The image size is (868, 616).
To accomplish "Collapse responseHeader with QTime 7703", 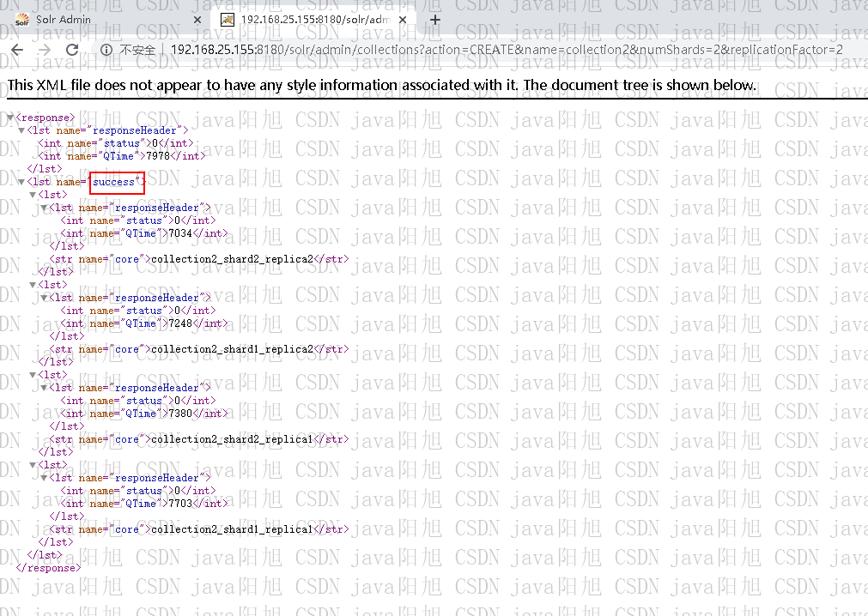I will pyautogui.click(x=44, y=479).
